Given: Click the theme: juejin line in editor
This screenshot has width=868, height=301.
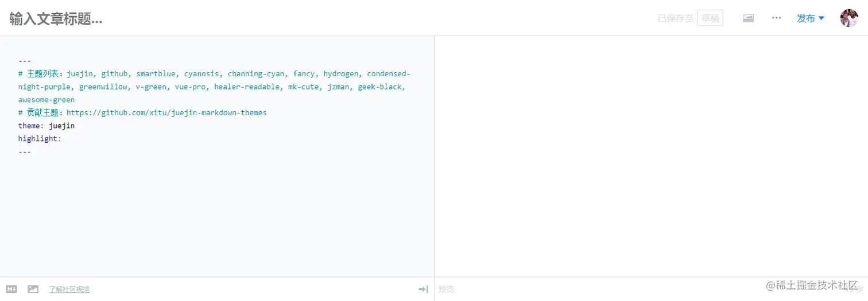Looking at the screenshot, I should tap(46, 126).
